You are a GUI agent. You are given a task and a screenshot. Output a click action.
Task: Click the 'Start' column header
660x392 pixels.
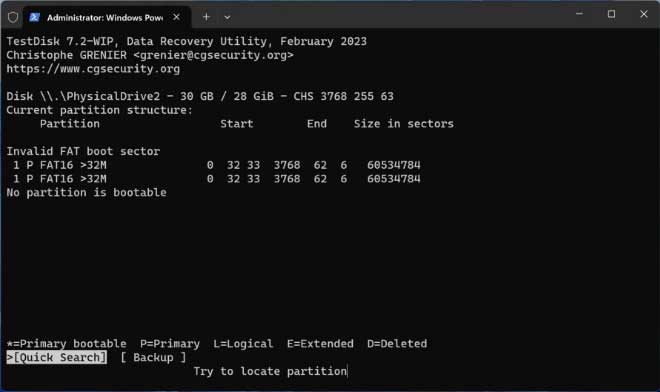pyautogui.click(x=237, y=124)
